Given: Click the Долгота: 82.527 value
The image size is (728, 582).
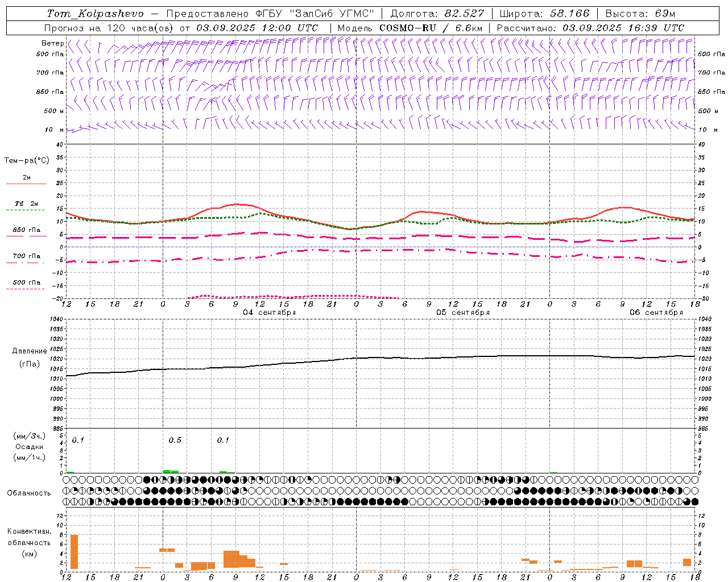Looking at the screenshot, I should [x=437, y=14].
